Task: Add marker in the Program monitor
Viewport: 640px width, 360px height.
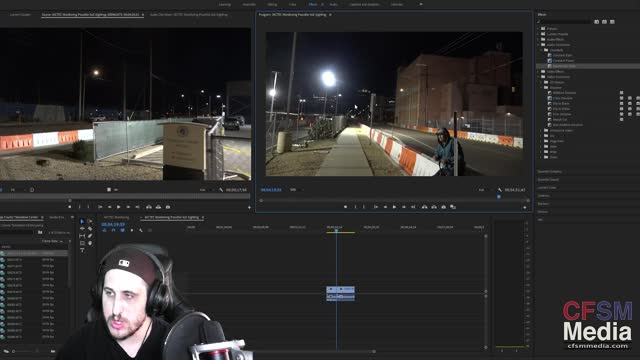Action: [345, 207]
